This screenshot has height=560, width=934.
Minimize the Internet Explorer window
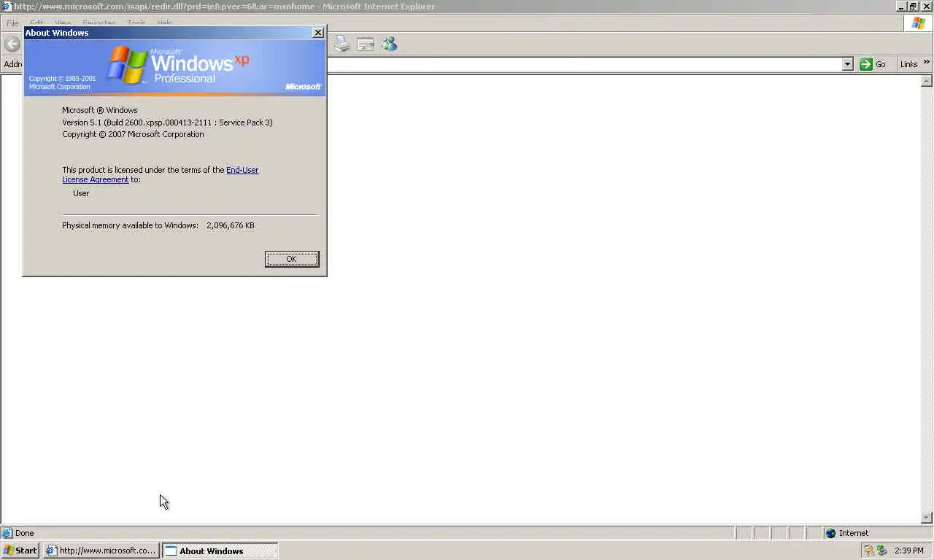pos(902,7)
